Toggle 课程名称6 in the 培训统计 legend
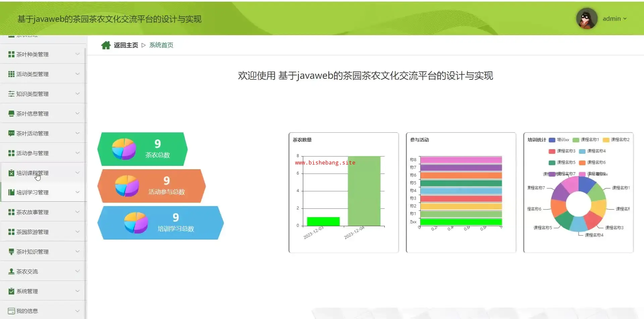 coord(592,163)
